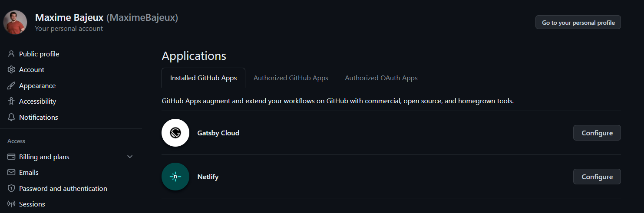Click the Access section label

click(x=17, y=141)
